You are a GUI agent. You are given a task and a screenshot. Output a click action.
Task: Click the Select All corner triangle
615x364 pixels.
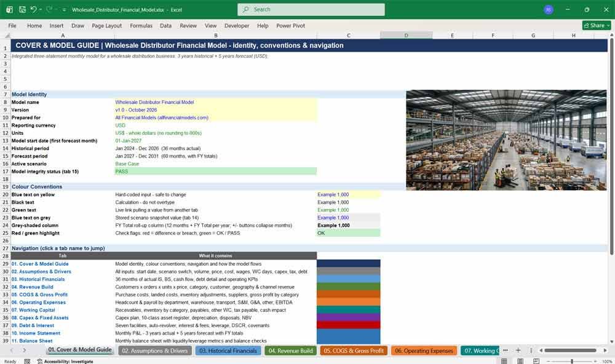[x=7, y=35]
